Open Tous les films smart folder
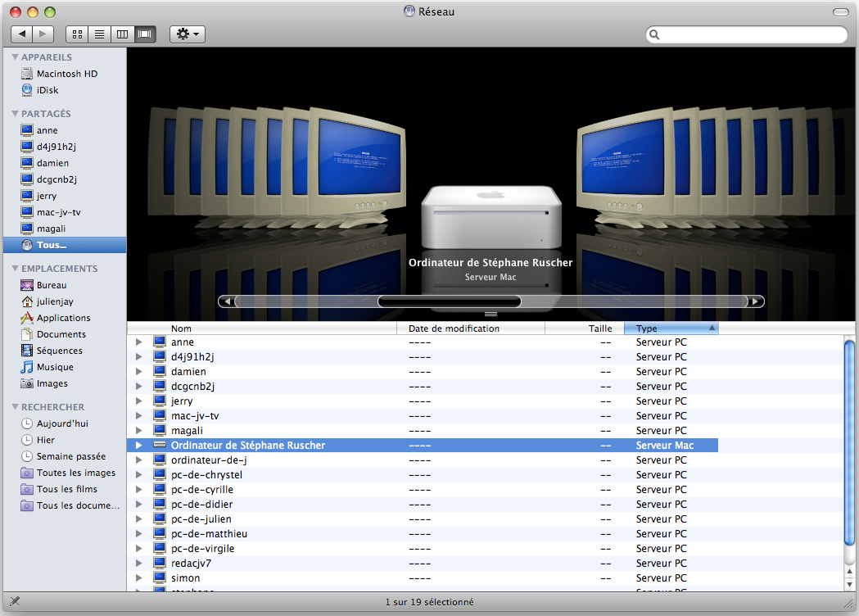Image resolution: width=859 pixels, height=616 pixels. (x=65, y=489)
